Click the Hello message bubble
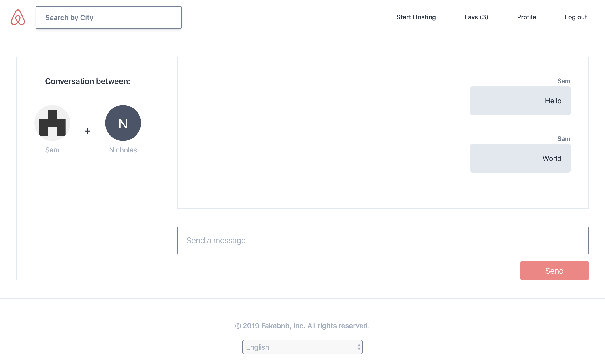 [x=520, y=101]
